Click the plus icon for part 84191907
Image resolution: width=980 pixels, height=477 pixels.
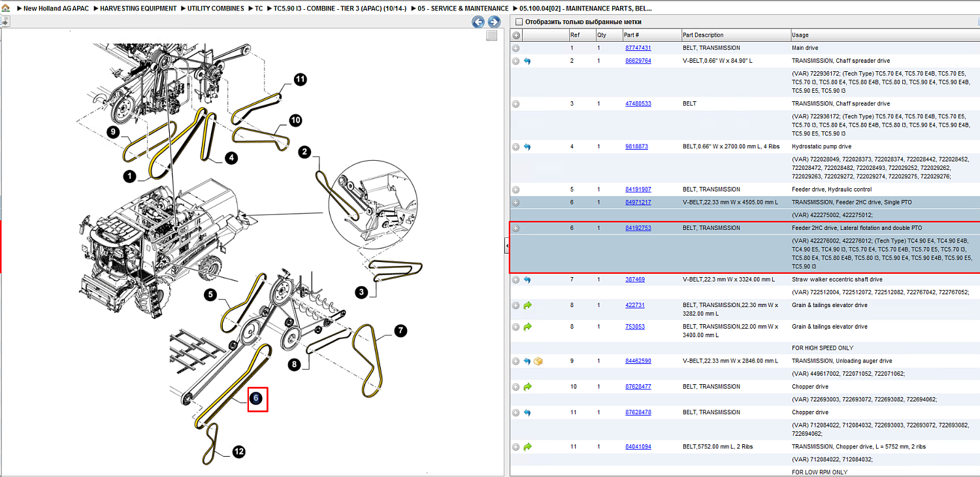click(x=516, y=190)
